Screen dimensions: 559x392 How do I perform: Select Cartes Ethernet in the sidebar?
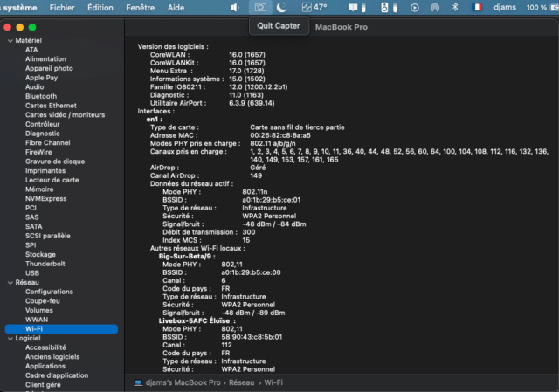(51, 106)
